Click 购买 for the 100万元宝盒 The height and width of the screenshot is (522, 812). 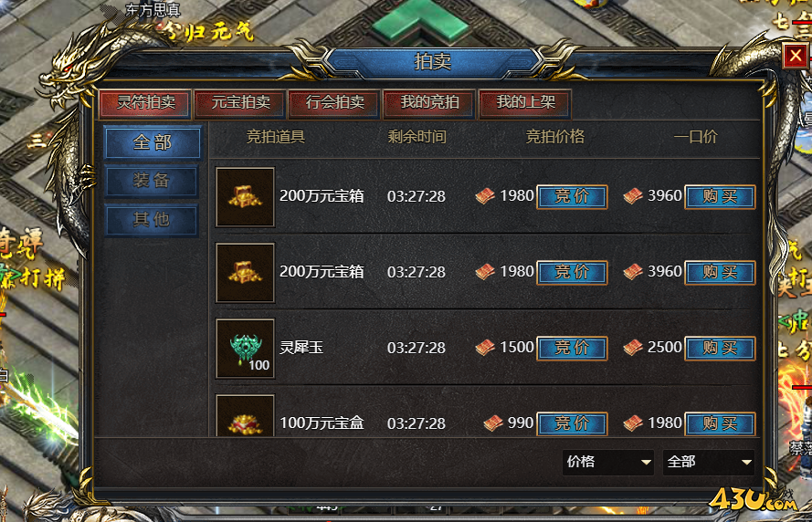720,423
